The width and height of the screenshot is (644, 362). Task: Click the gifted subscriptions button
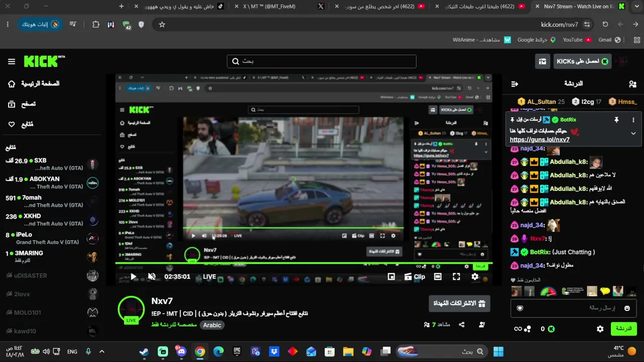click(459, 303)
